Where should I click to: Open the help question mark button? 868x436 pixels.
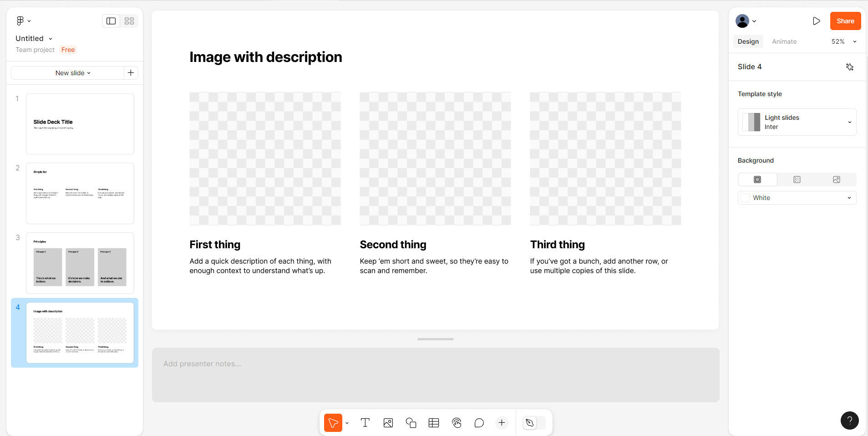point(849,421)
